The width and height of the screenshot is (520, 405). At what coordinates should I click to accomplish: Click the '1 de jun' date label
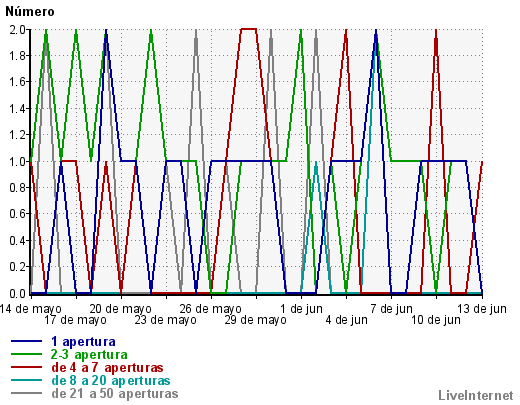click(x=301, y=309)
